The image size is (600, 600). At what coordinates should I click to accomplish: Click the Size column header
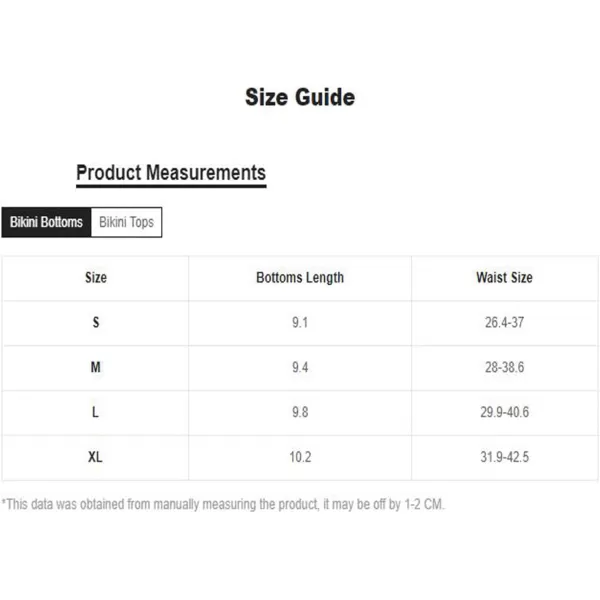coord(96,277)
